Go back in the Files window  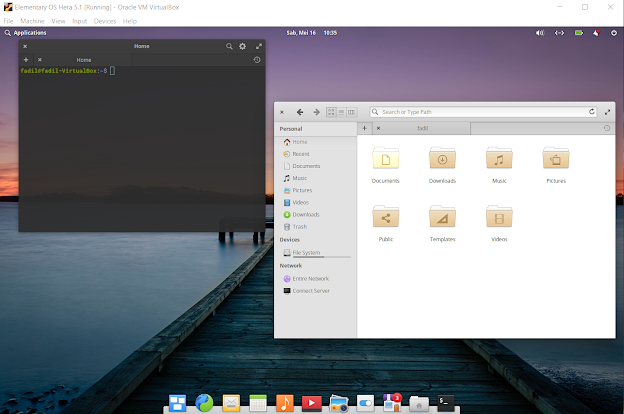pos(300,112)
